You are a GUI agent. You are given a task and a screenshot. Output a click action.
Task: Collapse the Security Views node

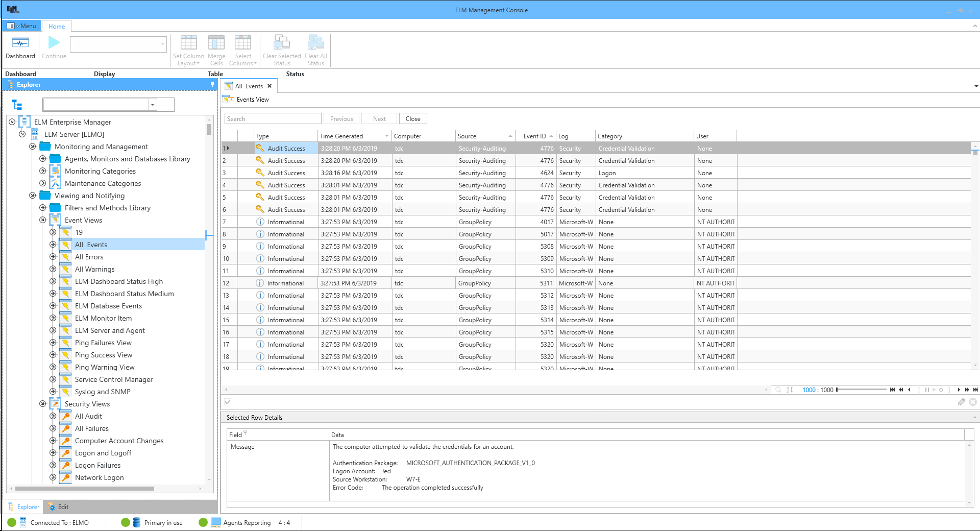tap(42, 404)
